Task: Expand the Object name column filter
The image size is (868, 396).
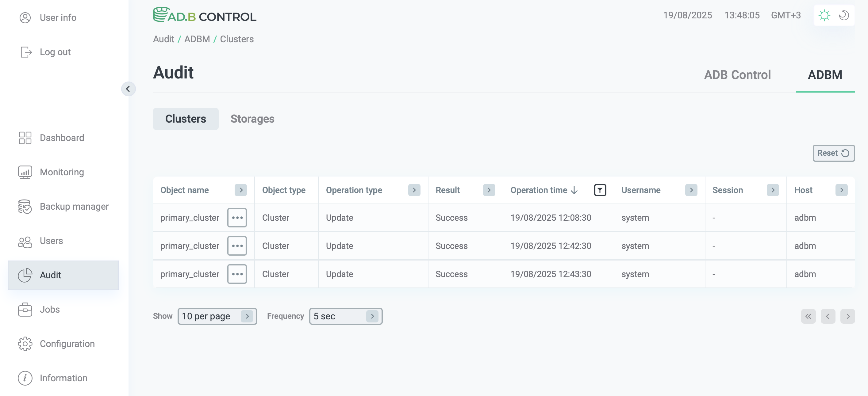Action: click(x=240, y=190)
